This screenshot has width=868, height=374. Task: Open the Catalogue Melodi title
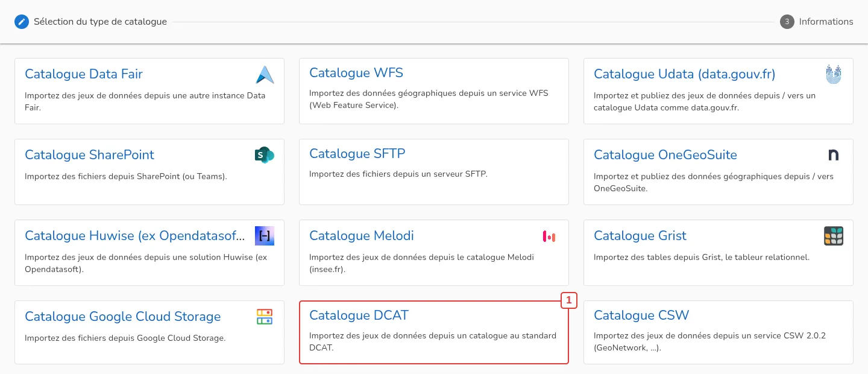(362, 236)
